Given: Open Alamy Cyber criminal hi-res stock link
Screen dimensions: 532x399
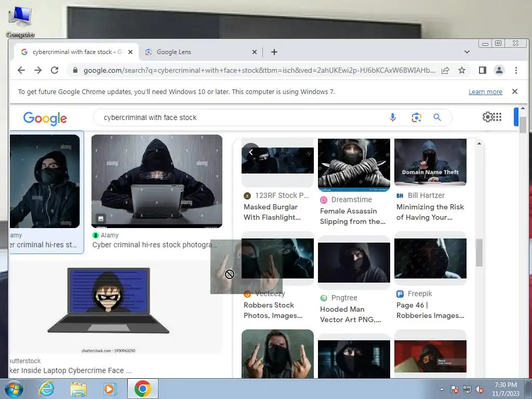Looking at the screenshot, I should 154,245.
